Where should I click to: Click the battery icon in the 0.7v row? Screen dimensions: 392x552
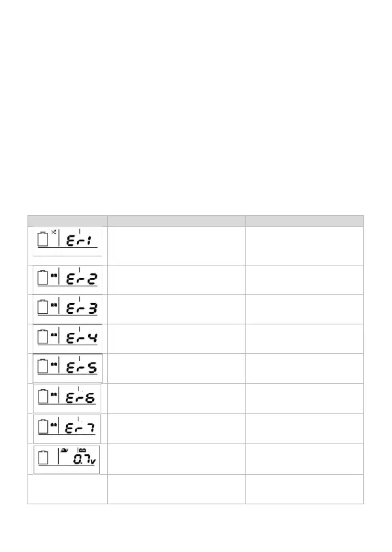43,458
